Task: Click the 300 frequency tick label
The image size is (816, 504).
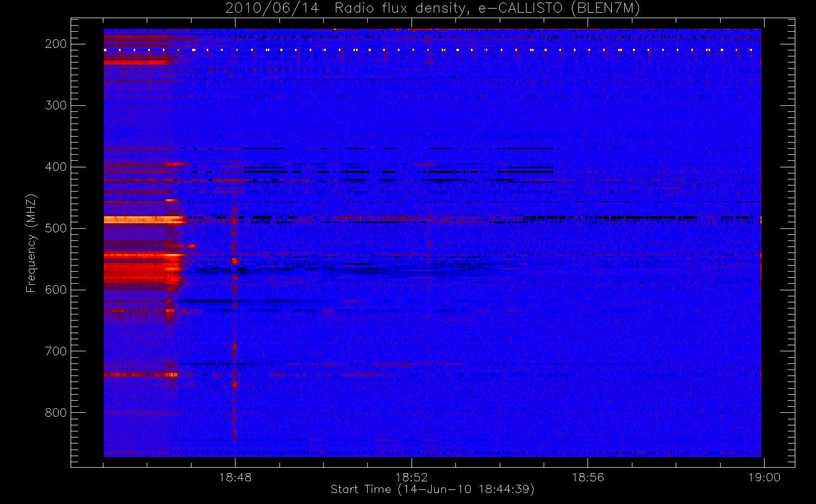Action: 55,105
